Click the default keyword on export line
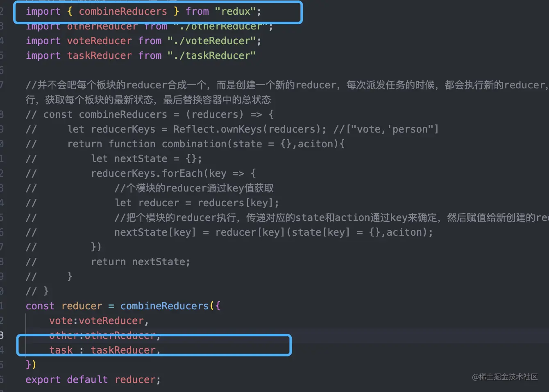The image size is (549, 392). click(x=88, y=380)
